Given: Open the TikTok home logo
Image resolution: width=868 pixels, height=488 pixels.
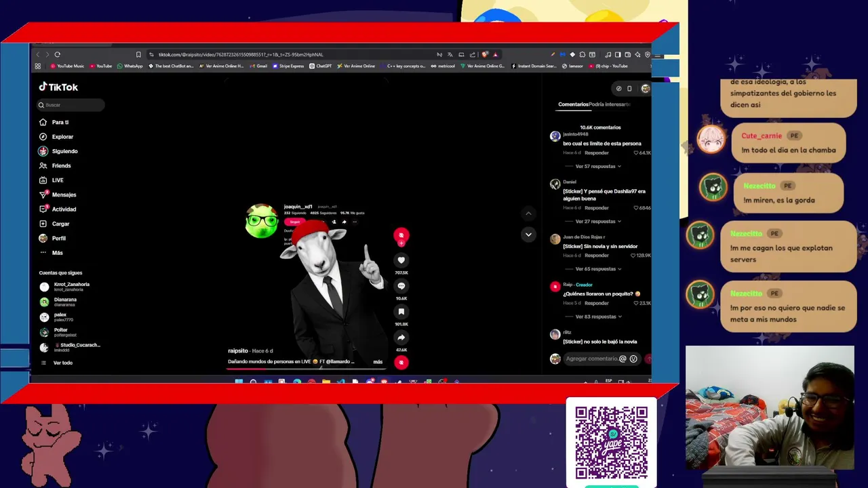Looking at the screenshot, I should [58, 87].
